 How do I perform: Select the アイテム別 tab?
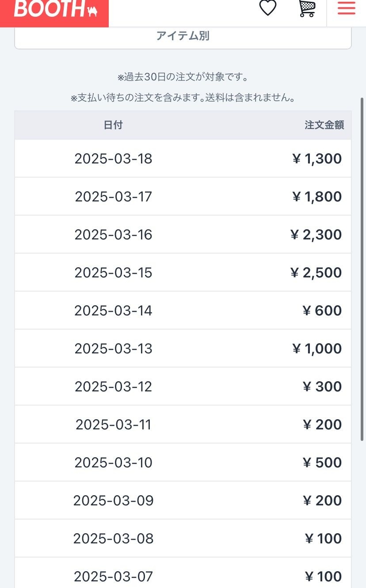pyautogui.click(x=183, y=36)
